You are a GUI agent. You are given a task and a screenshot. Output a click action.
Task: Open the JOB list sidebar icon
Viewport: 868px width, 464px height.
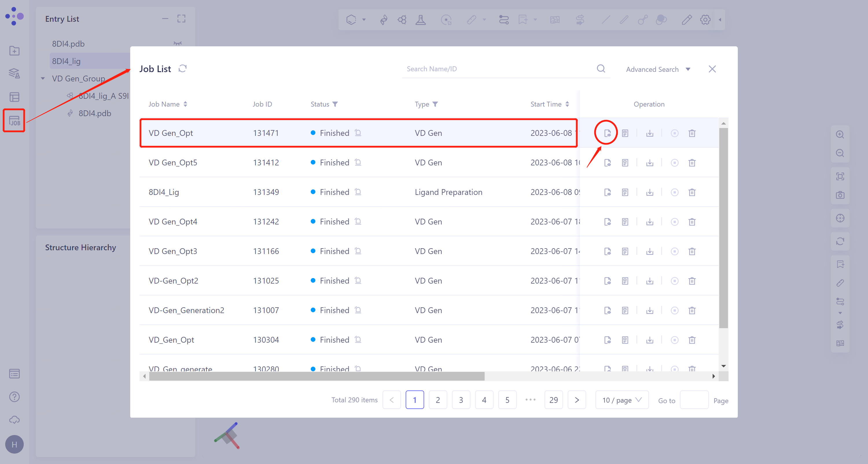tap(14, 120)
